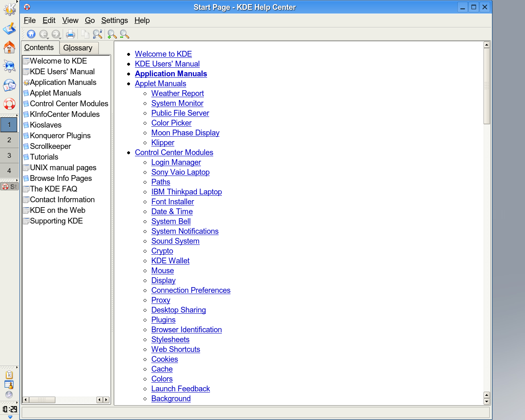
Task: Open Kontact mail and calendar icon
Action: point(9,85)
